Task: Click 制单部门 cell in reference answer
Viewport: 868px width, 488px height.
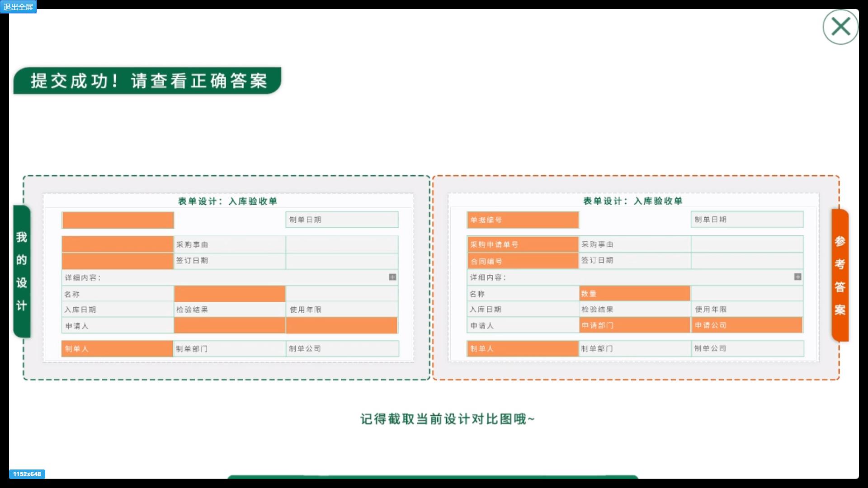Action: (x=635, y=348)
